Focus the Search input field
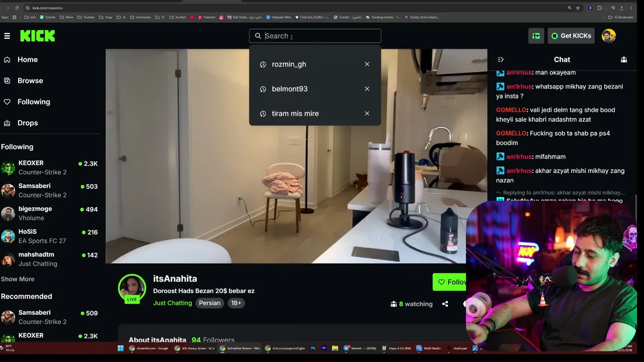Screen dimensions: 644x362 [315, 36]
